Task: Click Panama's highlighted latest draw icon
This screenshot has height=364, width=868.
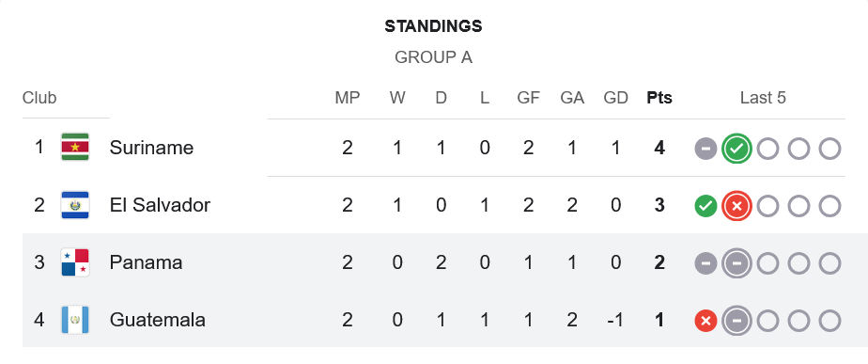Action: tap(736, 263)
